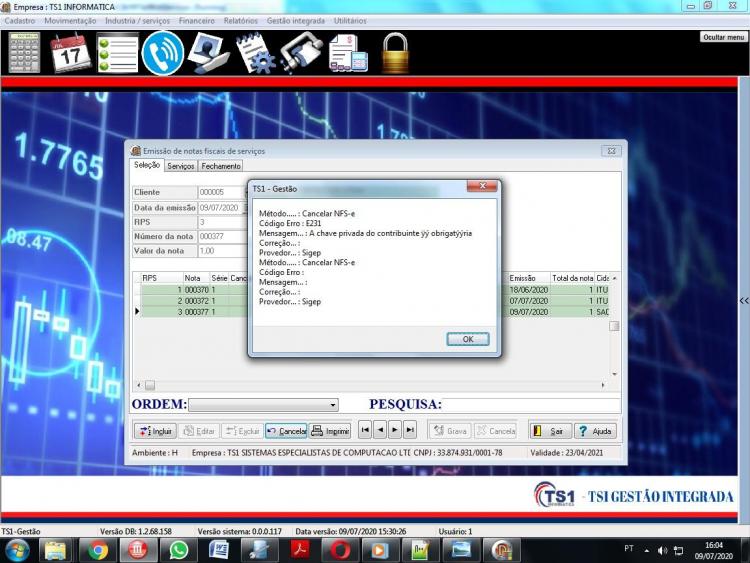Open the Windows Start button
This screenshot has height=563, width=750.
click(17, 551)
